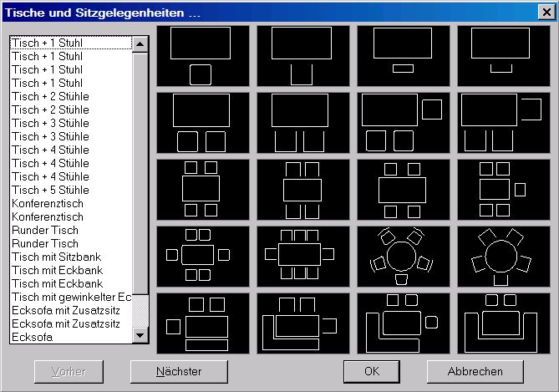Choose table with straight bench and three square chairs
559x392 pixels.
pyautogui.click(x=203, y=323)
